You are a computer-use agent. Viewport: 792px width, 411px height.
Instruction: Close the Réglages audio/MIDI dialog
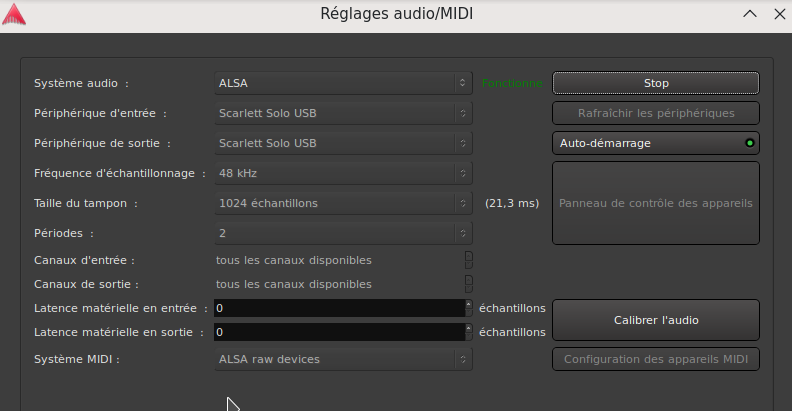(x=777, y=15)
